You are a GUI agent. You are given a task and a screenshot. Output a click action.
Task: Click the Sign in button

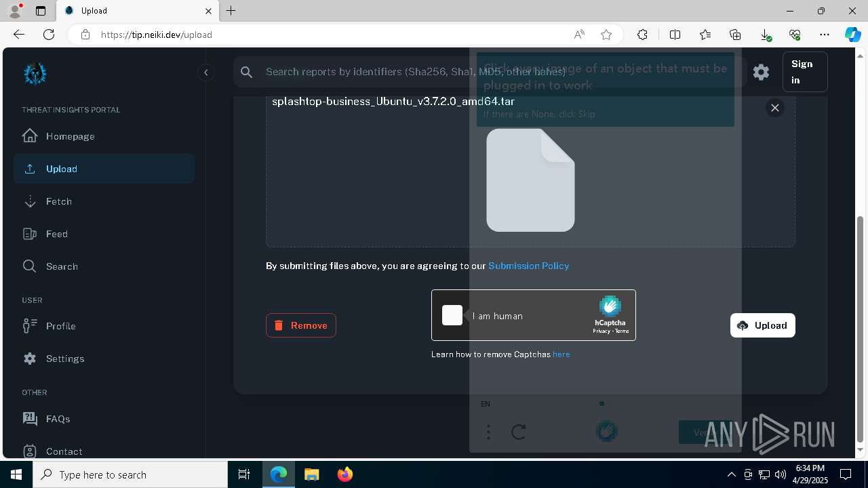805,72
